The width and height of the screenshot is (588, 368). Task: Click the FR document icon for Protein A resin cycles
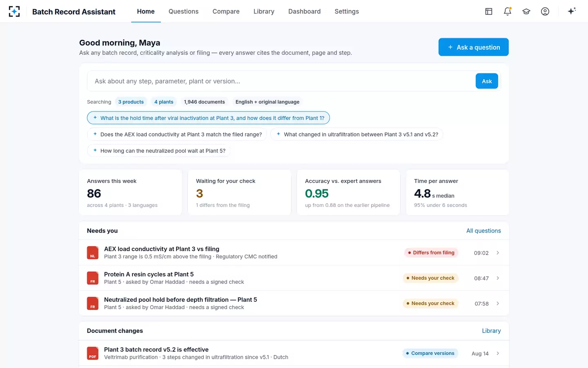pos(93,278)
